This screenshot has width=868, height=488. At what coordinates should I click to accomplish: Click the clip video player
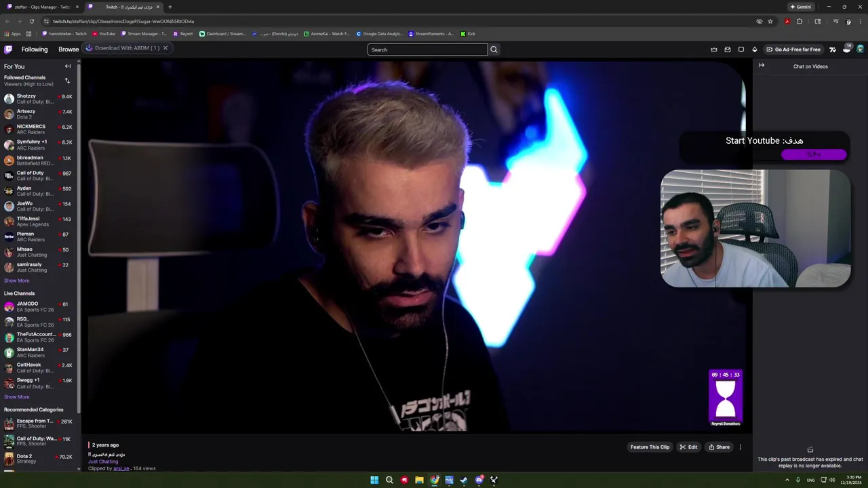click(416, 247)
